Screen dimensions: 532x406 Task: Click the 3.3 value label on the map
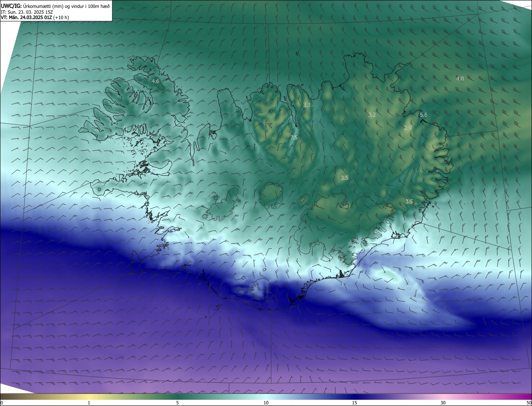click(307, 105)
